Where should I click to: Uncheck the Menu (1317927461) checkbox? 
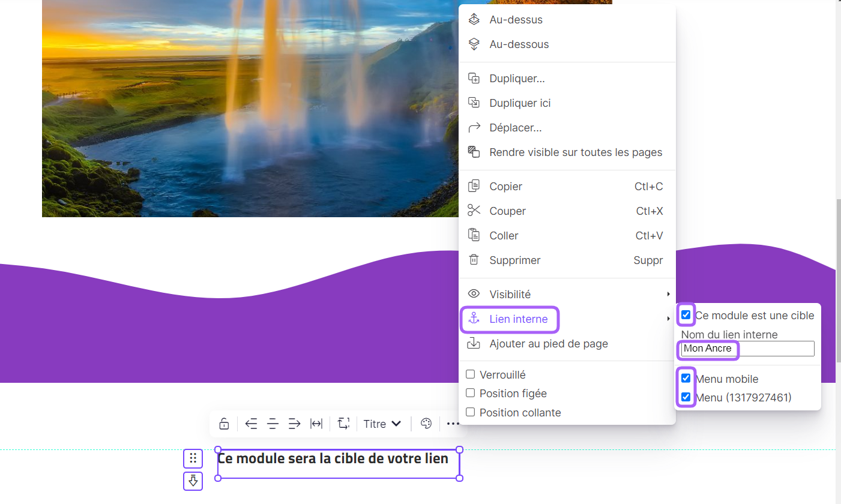[x=686, y=397]
